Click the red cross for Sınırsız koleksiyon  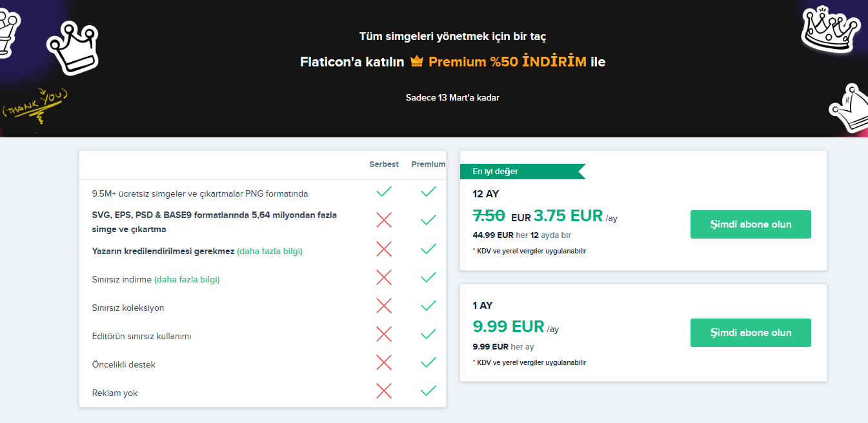(384, 306)
